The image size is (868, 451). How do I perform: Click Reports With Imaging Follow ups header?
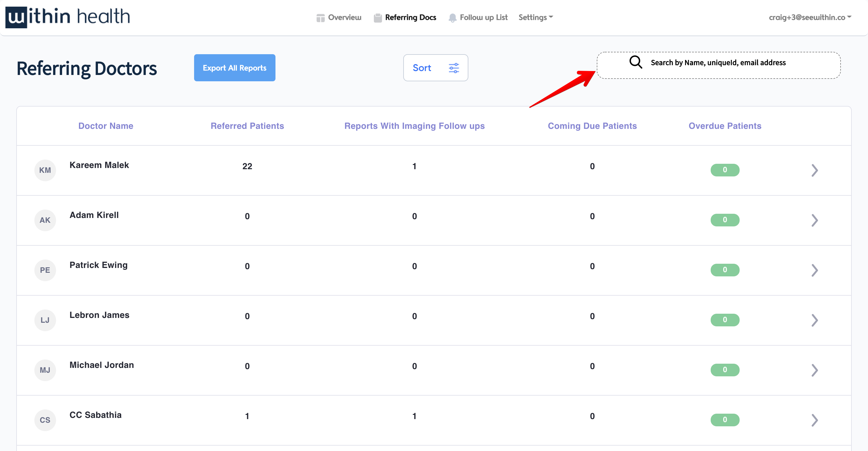[x=414, y=126]
